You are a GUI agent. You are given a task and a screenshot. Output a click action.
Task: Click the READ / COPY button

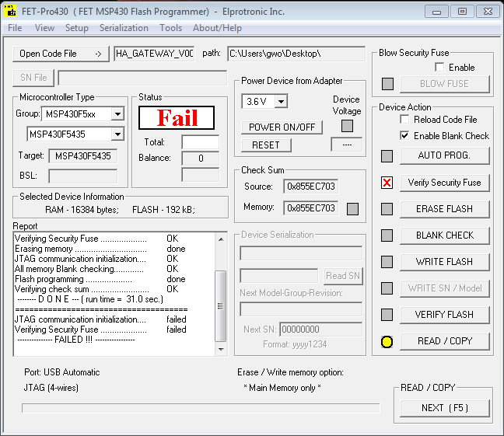(x=444, y=340)
